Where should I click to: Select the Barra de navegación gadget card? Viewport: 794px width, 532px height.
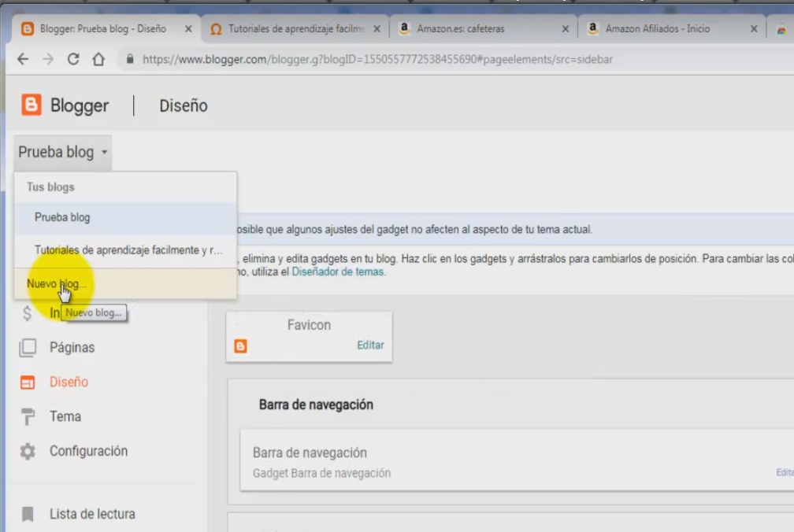click(x=517, y=460)
